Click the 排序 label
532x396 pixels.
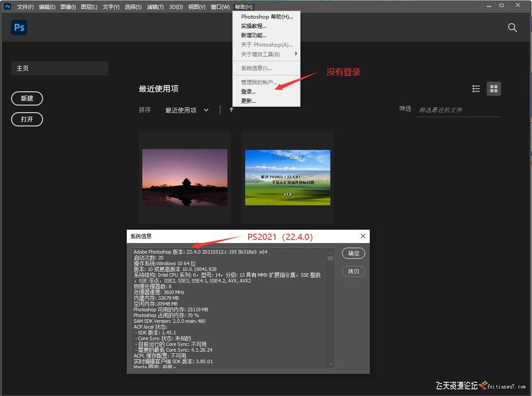point(145,110)
